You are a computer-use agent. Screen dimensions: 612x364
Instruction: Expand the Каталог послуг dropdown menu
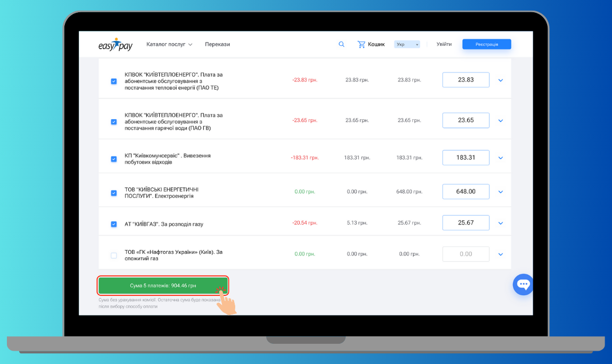click(x=169, y=44)
